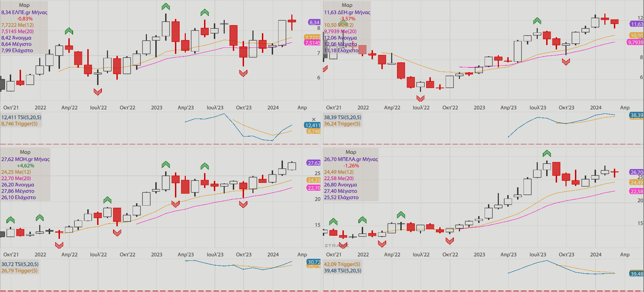Click the 12,411 TSI(5,20,5) indicator label

point(21,118)
